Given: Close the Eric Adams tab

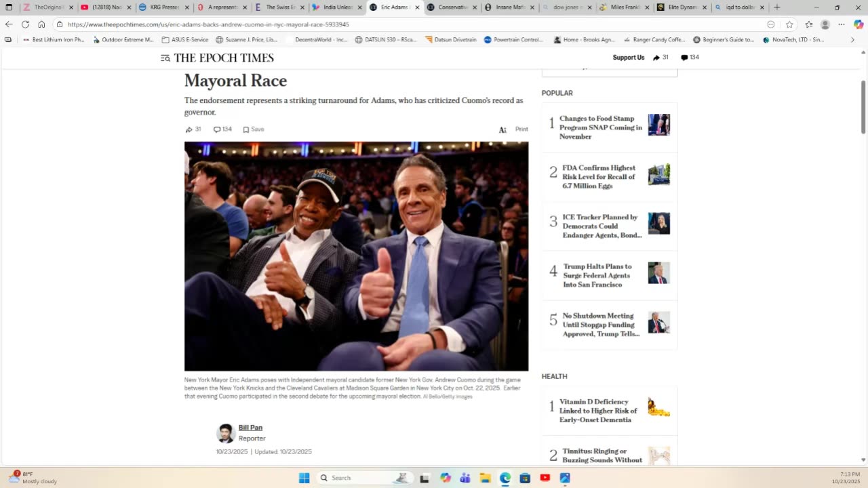Looking at the screenshot, I should 417,7.
